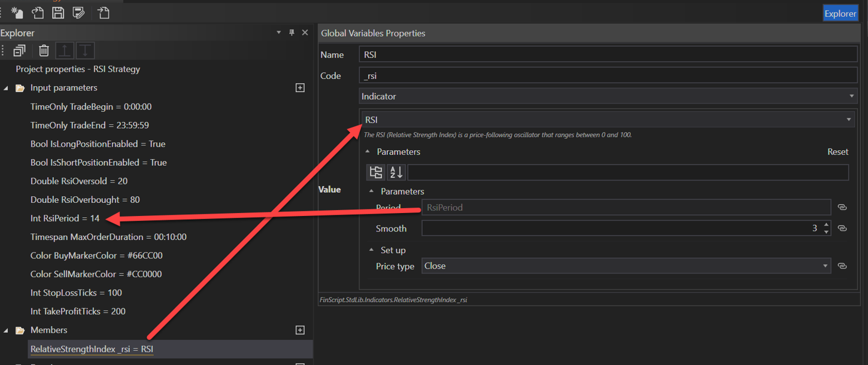Select Project properties - RSI Strategy
Viewport: 868px width, 365px height.
click(x=78, y=69)
